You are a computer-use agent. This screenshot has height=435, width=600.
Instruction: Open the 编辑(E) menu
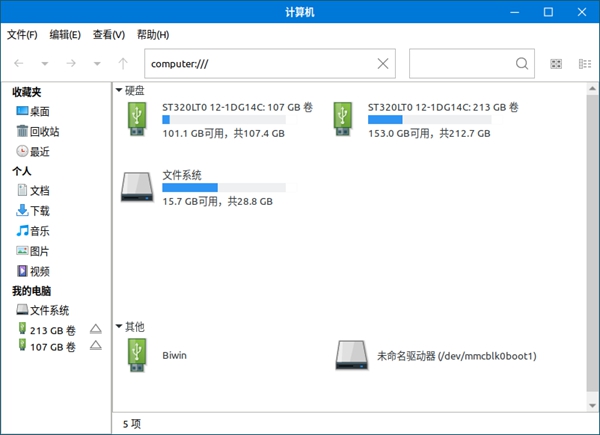coord(65,35)
